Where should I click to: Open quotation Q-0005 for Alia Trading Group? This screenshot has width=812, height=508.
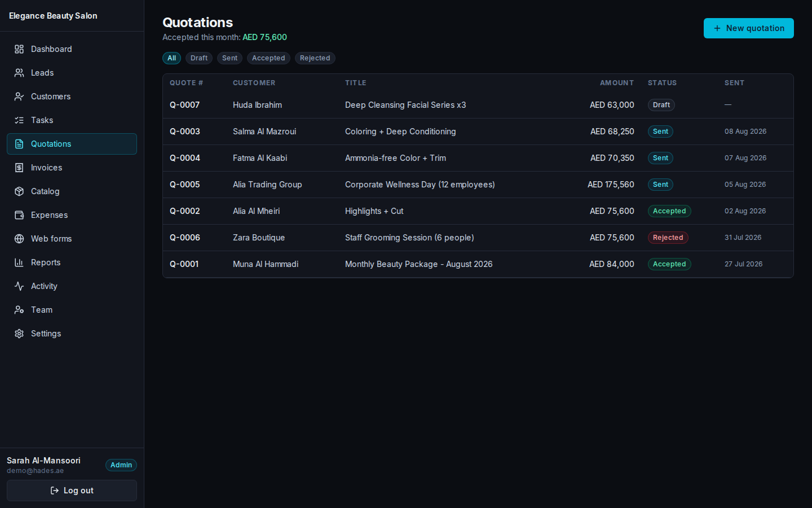[x=478, y=185]
